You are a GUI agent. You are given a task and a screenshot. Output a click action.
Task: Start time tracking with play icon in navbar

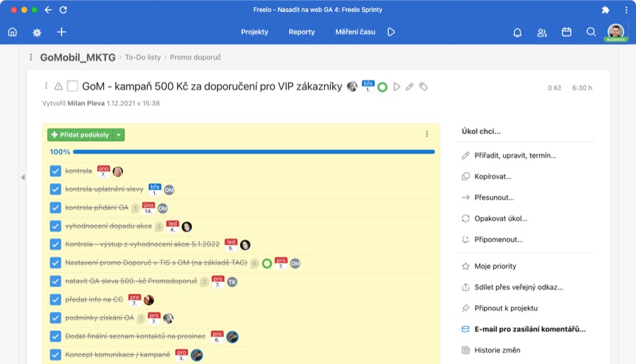(x=391, y=32)
